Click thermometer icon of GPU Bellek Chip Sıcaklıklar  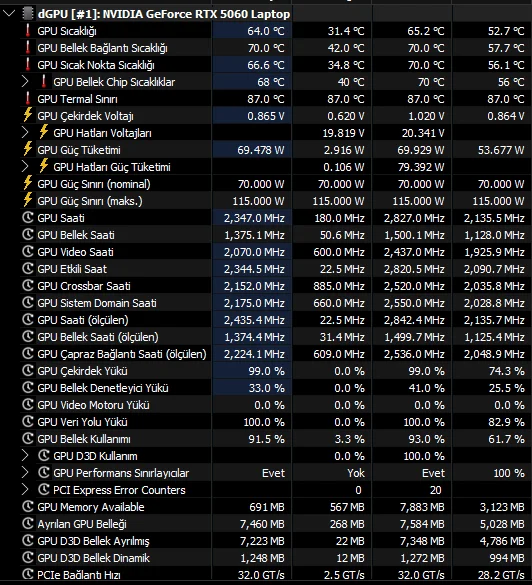click(44, 81)
